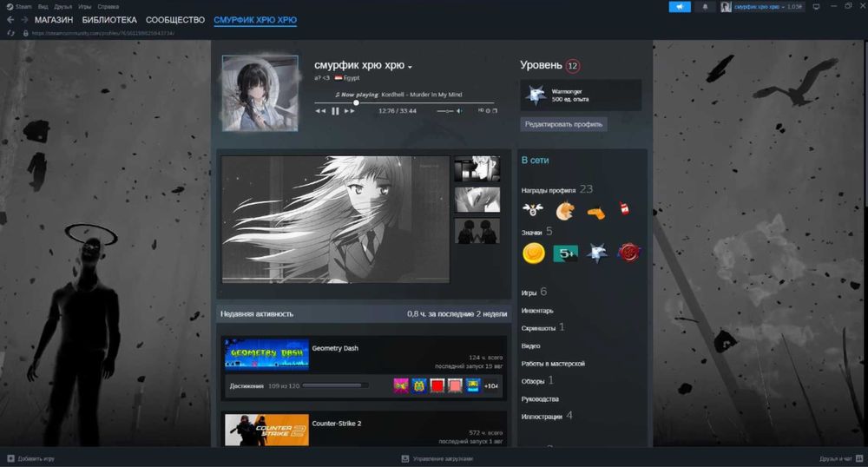Screen dimensions: 868x467
Task: Open the Игры 6 games link
Action: [534, 293]
